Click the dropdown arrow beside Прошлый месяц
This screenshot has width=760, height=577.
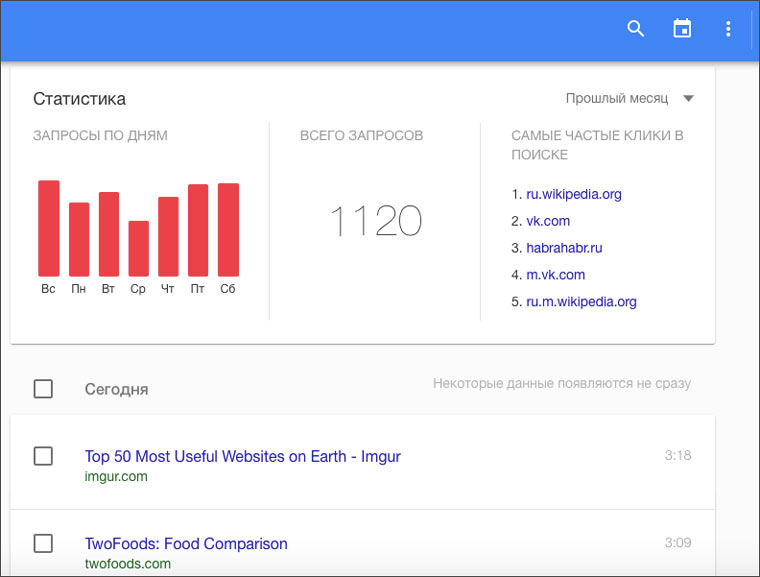[x=688, y=98]
